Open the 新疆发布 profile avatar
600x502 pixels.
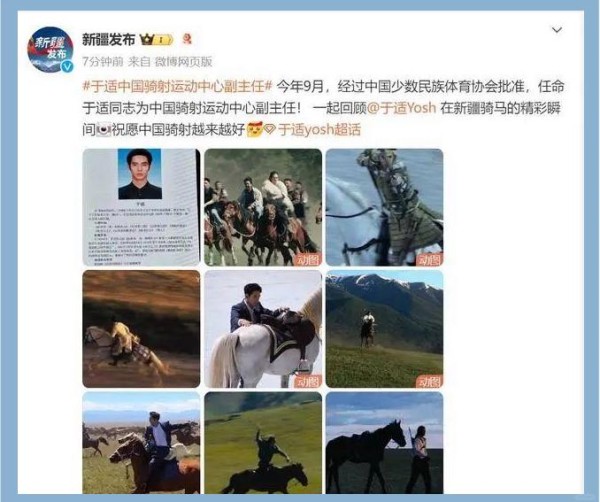pyautogui.click(x=50, y=49)
